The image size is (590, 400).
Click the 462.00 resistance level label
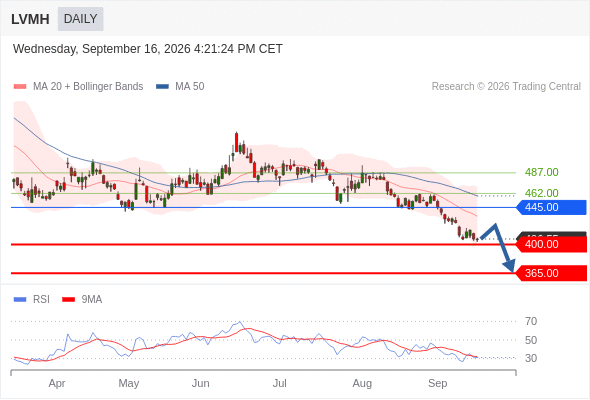(x=541, y=193)
